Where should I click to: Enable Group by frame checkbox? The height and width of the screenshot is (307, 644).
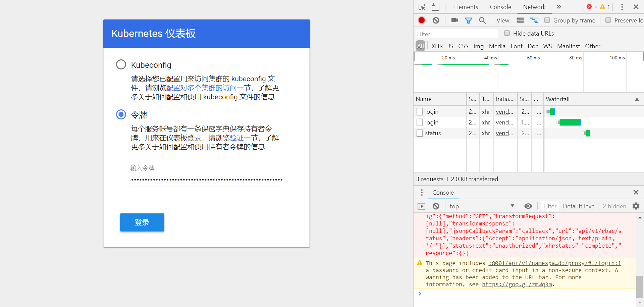click(x=547, y=20)
